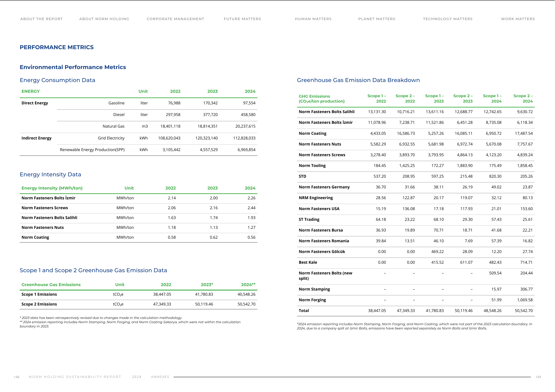Select the 6,969,854 kWh cell

(x=246, y=150)
